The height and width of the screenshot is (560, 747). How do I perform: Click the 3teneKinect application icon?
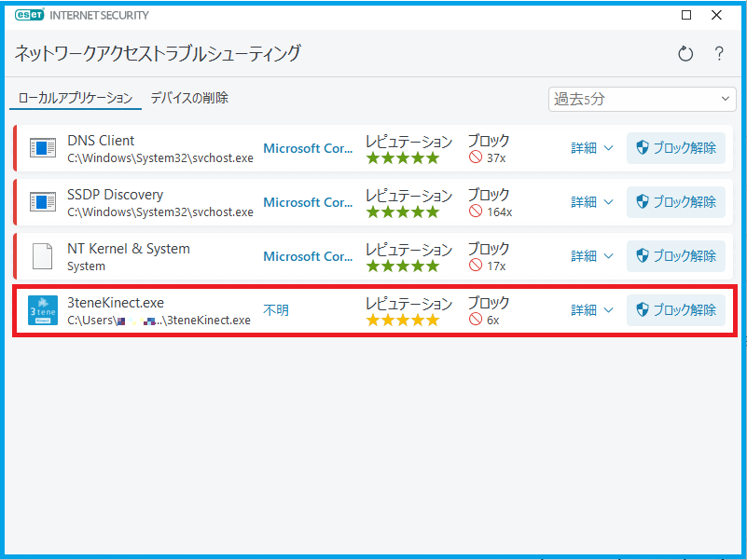click(43, 310)
